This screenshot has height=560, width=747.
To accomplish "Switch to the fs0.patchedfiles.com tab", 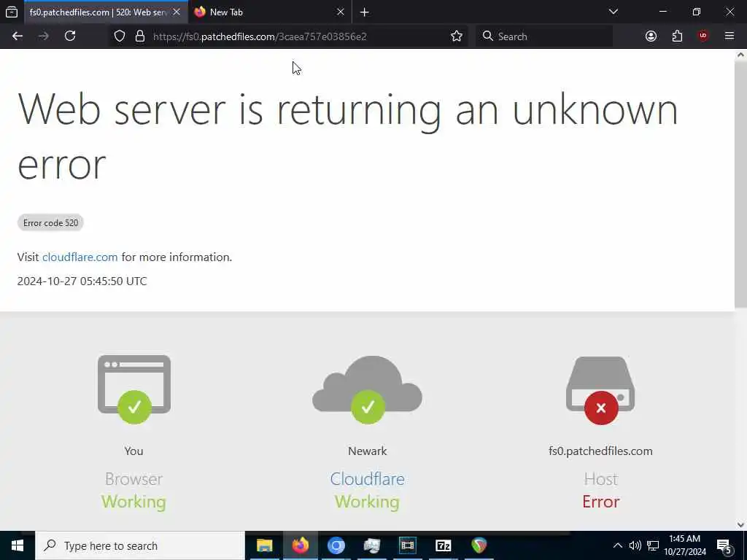I will coord(98,12).
